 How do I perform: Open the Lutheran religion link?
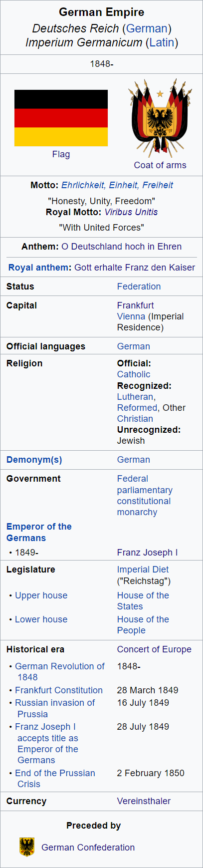coord(135,397)
